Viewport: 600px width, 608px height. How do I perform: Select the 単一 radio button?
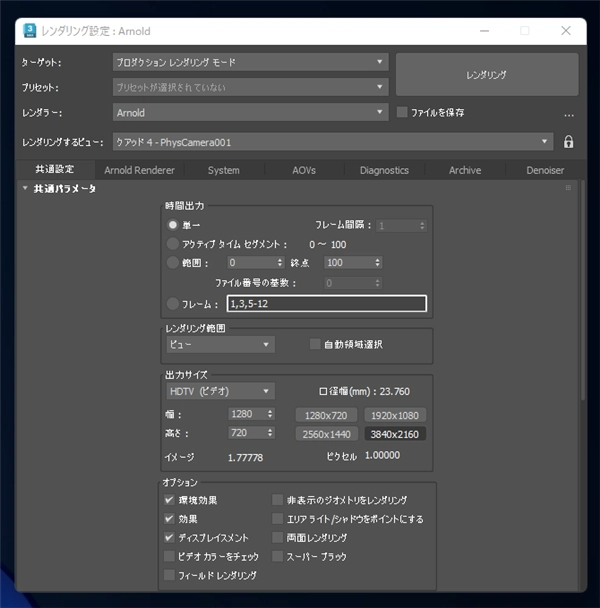[173, 225]
